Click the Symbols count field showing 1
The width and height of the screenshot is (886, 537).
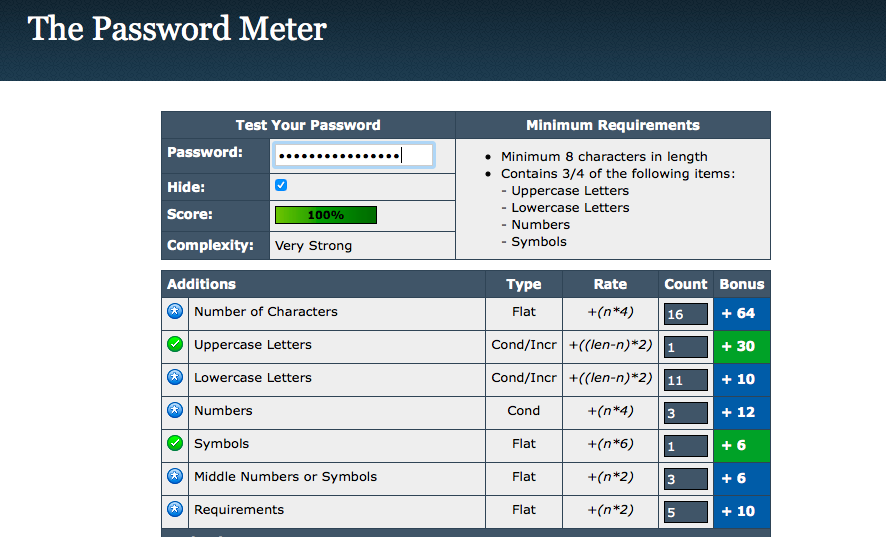686,445
